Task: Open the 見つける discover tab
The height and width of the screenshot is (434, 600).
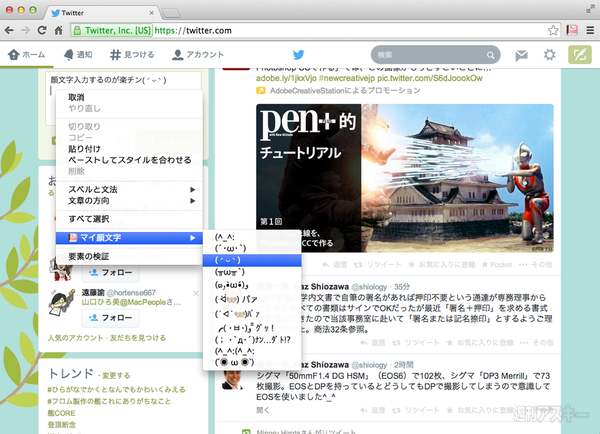Action: tap(132, 55)
